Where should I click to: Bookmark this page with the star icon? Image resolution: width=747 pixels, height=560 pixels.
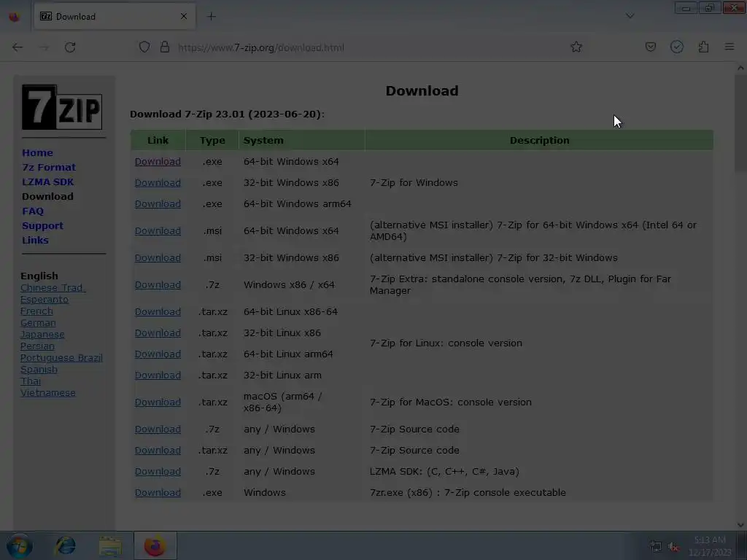click(576, 47)
